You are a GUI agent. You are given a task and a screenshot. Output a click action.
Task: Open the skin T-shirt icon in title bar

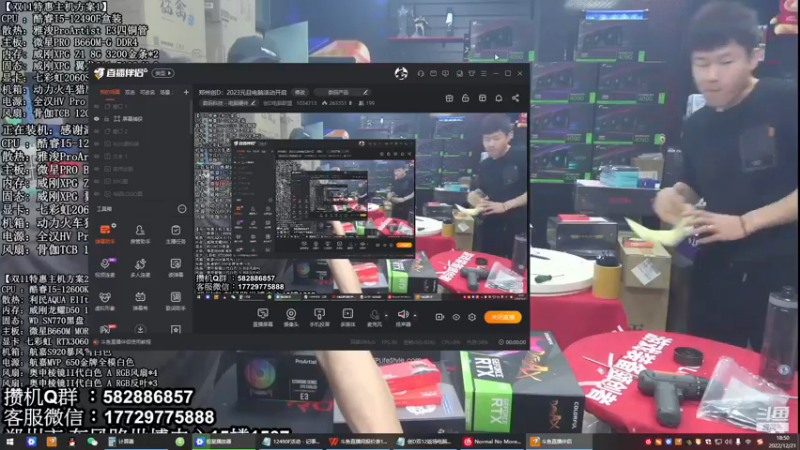471,73
